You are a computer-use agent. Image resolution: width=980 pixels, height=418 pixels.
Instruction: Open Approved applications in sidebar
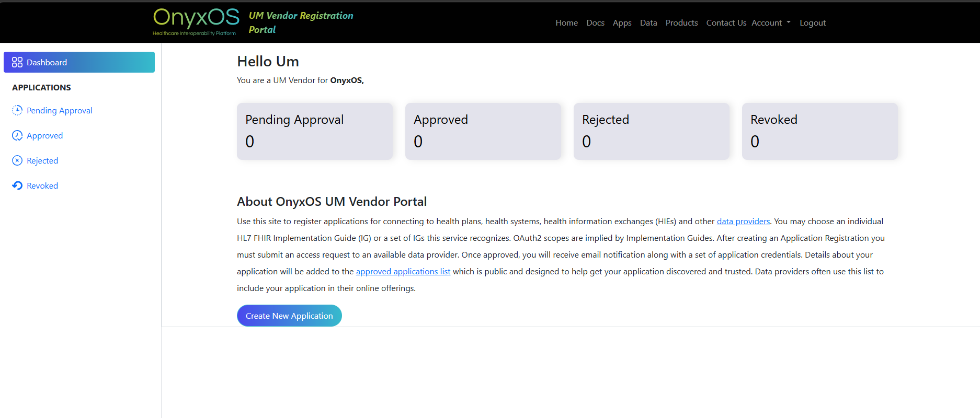pos(44,135)
